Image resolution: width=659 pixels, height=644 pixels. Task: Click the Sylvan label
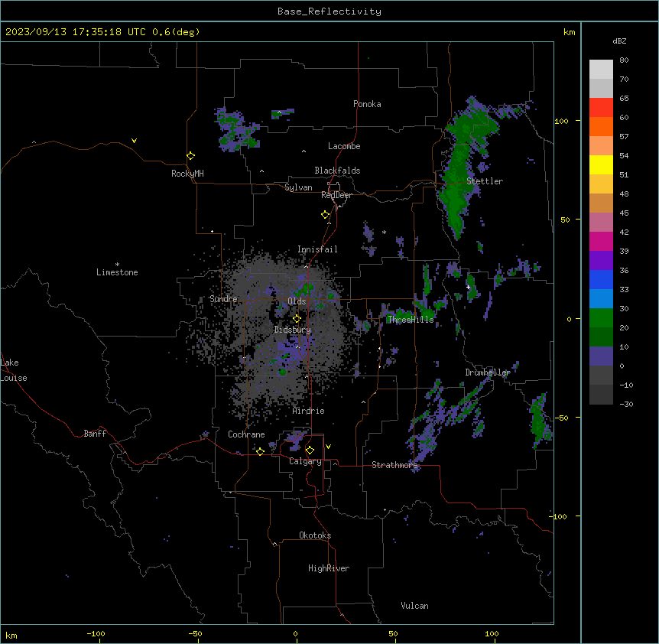[x=298, y=187]
